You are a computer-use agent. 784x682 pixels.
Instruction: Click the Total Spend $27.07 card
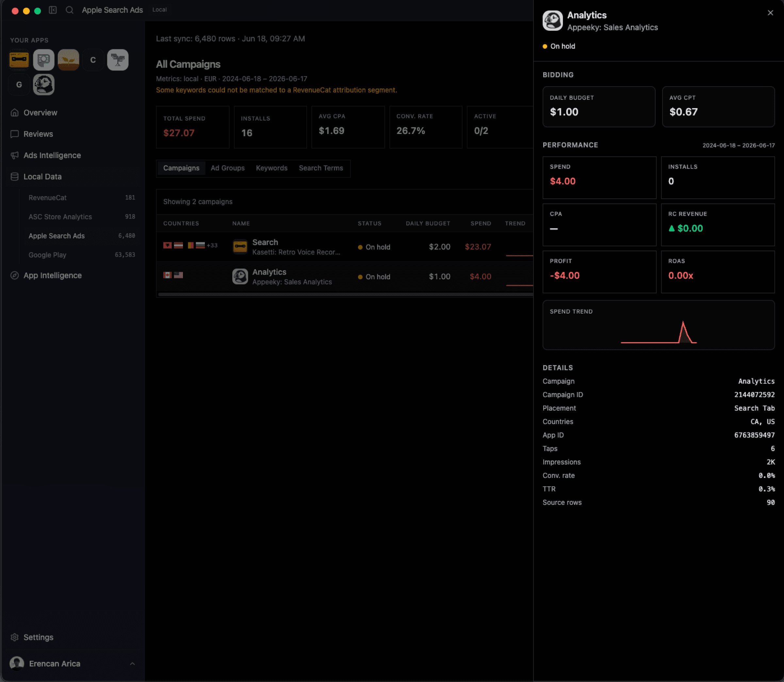(x=193, y=127)
